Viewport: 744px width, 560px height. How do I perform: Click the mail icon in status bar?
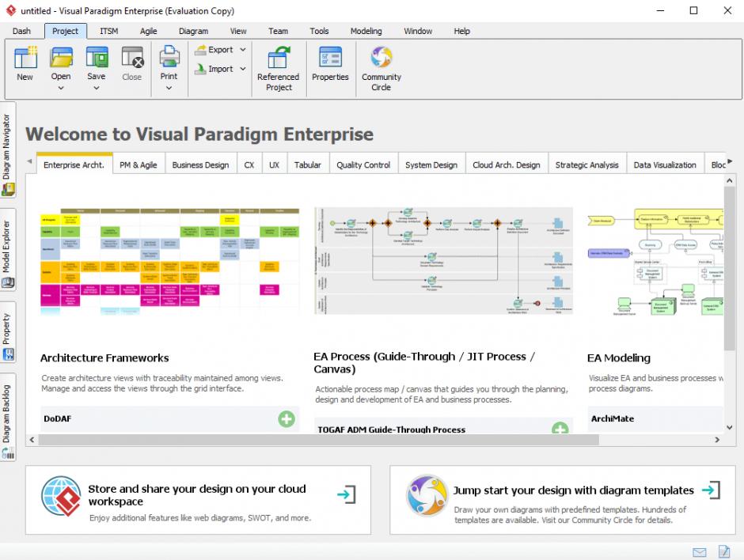[x=700, y=552]
